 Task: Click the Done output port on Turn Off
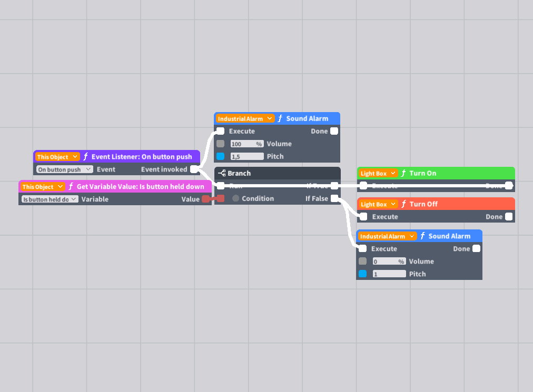[x=509, y=217]
